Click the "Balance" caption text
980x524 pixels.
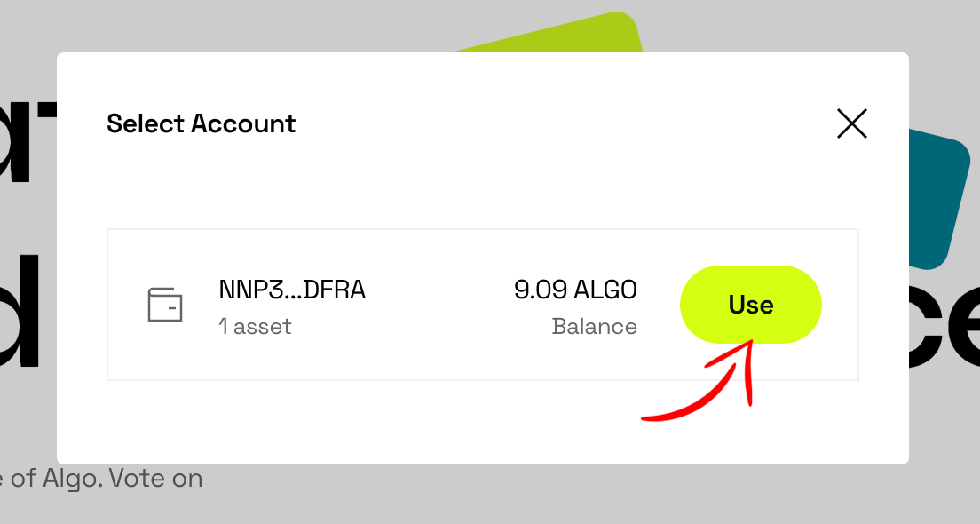594,327
